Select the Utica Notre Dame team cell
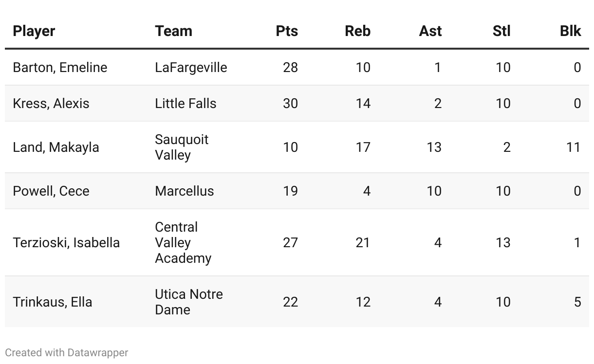594x364 pixels. (189, 302)
